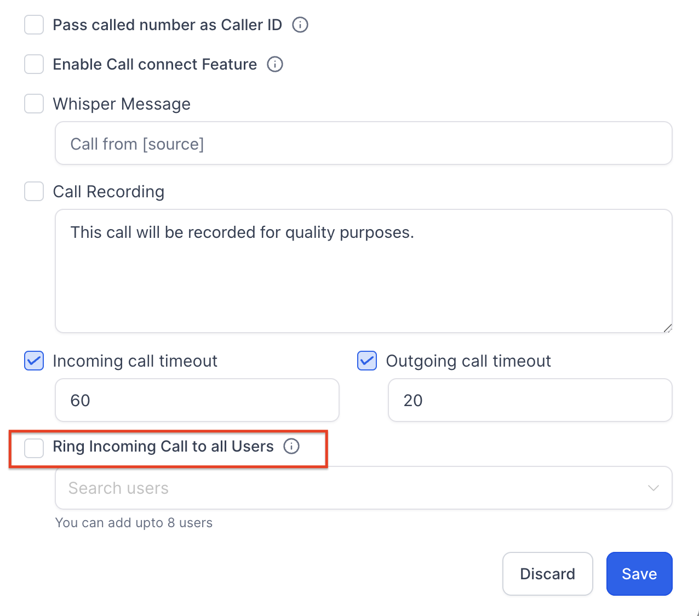This screenshot has width=699, height=616.
Task: Select the incoming call timeout field showing 60
Action: [x=197, y=400]
